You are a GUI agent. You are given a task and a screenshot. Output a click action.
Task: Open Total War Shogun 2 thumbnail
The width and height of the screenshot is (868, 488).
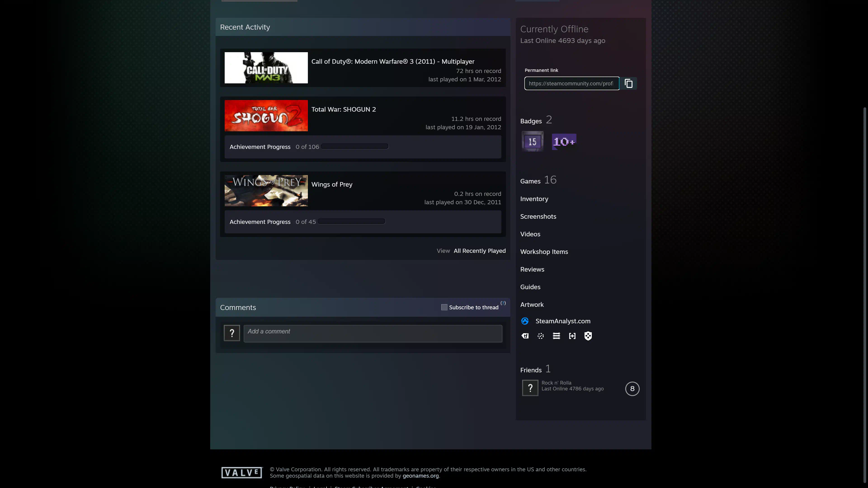(x=266, y=115)
